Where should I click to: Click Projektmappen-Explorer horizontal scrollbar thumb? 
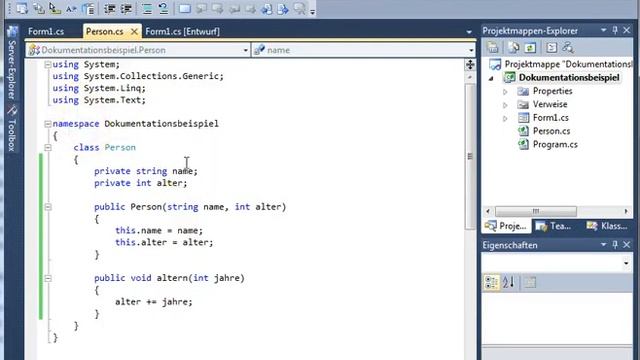pyautogui.click(x=536, y=211)
